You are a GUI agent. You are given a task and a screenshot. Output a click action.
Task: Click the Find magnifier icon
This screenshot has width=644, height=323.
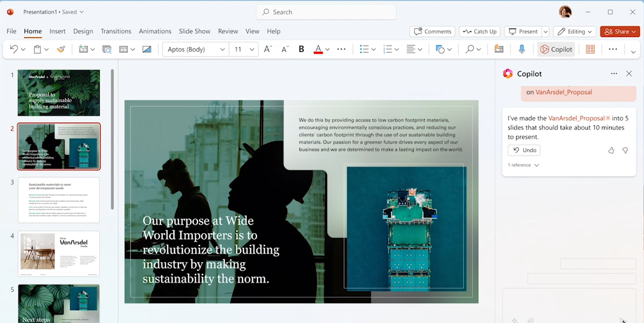(x=470, y=49)
